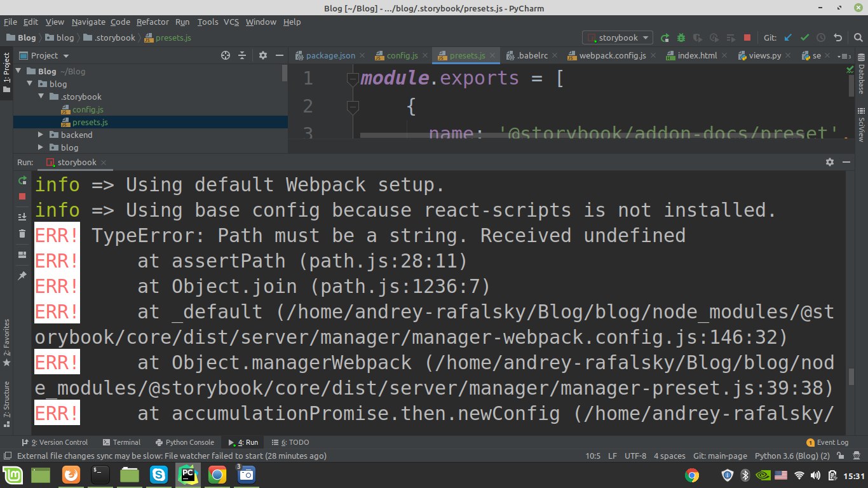Stop the running process in the top toolbar
Image resolution: width=868 pixels, height=488 pixels.
(x=747, y=37)
